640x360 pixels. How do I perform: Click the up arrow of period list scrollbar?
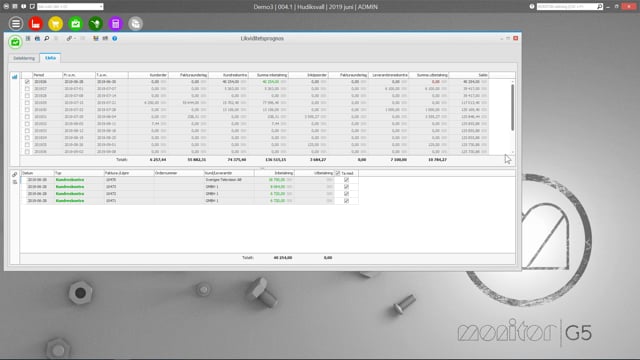(x=512, y=82)
